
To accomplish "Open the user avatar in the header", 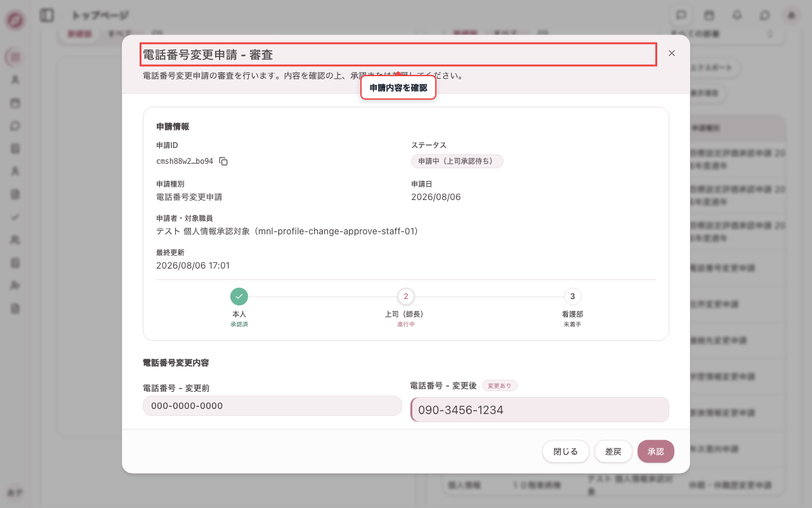I will click(792, 15).
